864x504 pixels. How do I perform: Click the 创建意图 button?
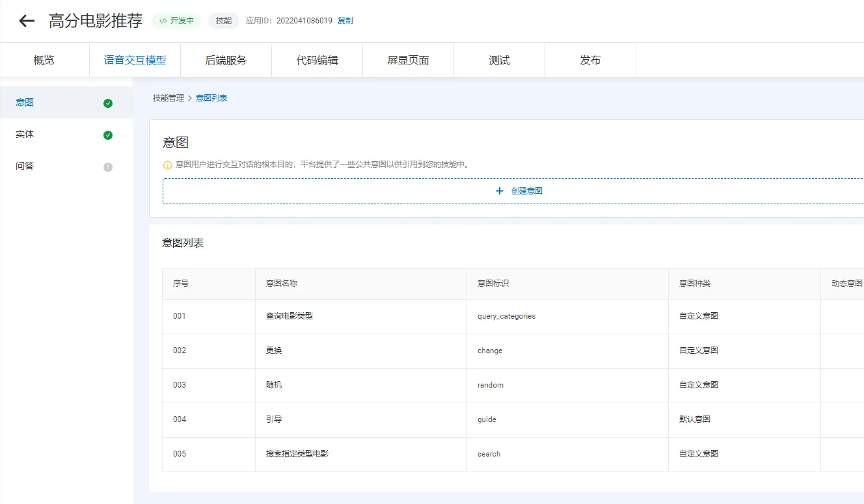point(513,191)
